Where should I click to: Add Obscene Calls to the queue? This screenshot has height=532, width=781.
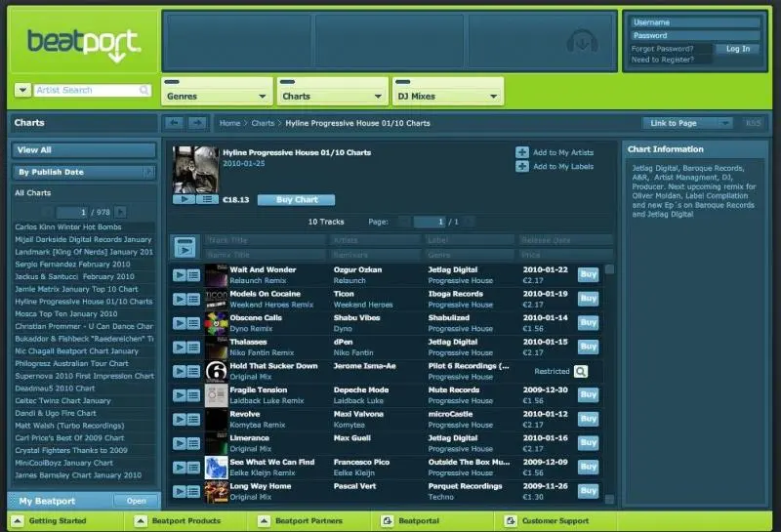(x=194, y=323)
